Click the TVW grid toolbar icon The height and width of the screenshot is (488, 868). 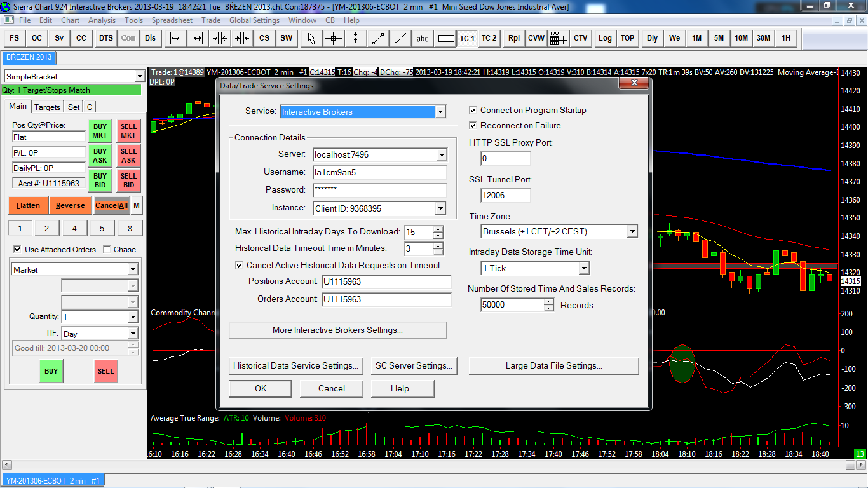558,38
